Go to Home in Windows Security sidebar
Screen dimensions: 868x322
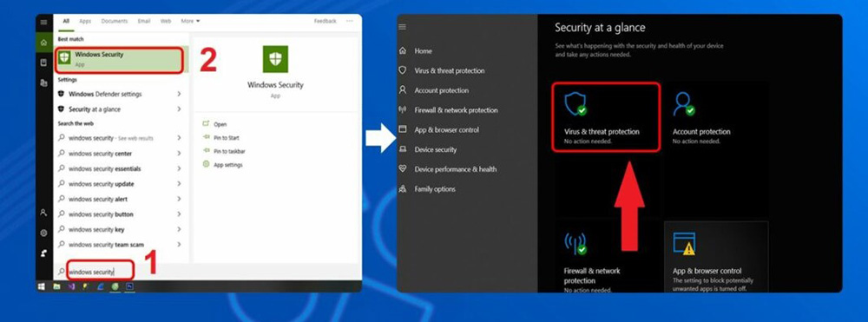(423, 51)
